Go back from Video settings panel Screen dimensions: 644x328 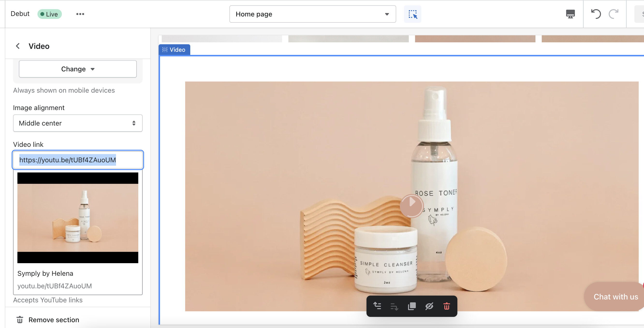tap(18, 46)
